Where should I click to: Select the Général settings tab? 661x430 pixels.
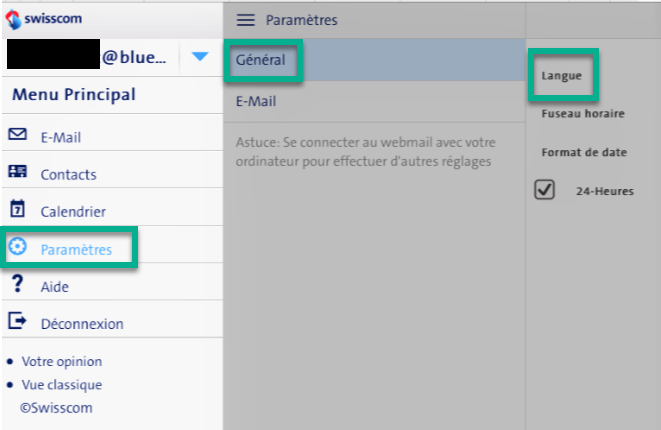click(x=261, y=60)
